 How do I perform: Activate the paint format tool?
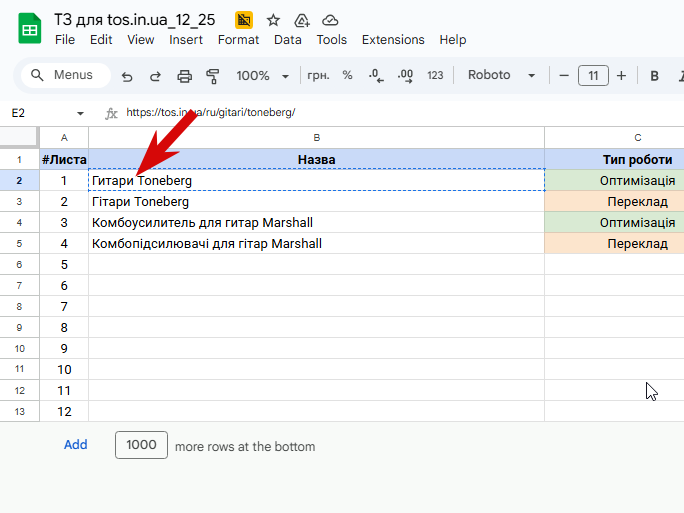pyautogui.click(x=212, y=76)
